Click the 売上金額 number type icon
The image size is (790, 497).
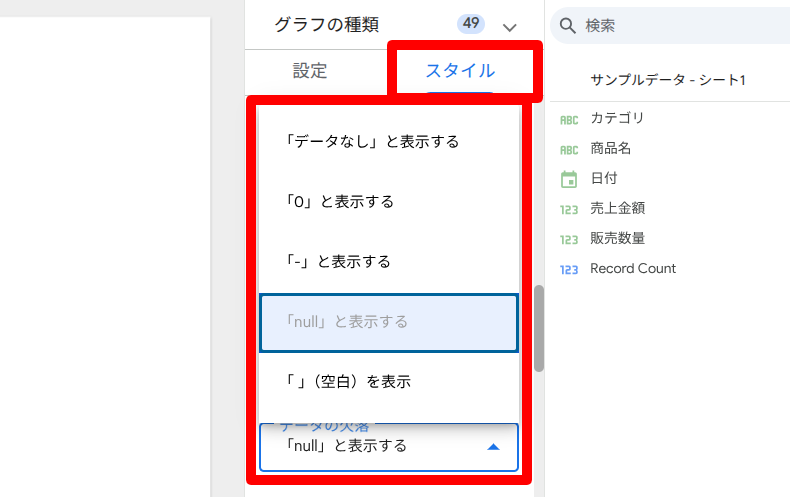[x=569, y=209]
